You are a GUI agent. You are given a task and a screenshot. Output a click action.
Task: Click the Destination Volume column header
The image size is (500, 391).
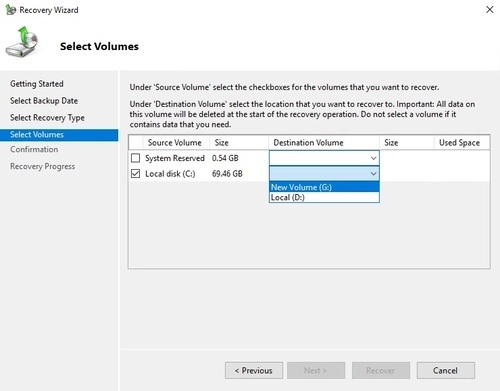324,143
